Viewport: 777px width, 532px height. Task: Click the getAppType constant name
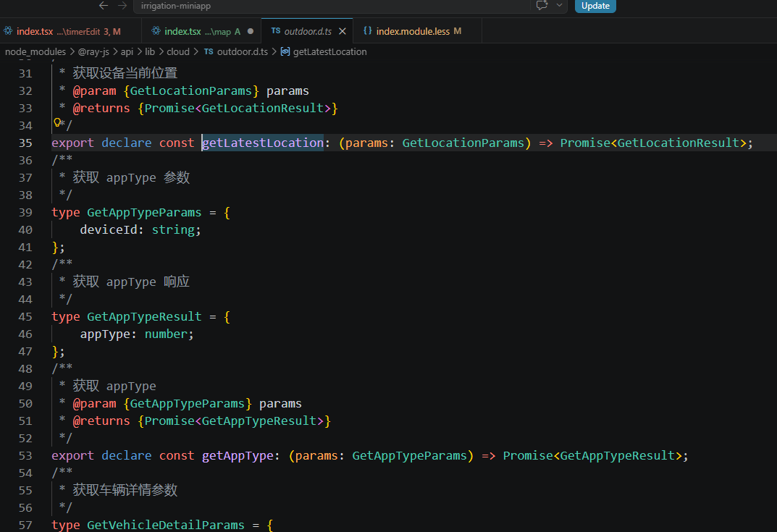[x=238, y=456]
